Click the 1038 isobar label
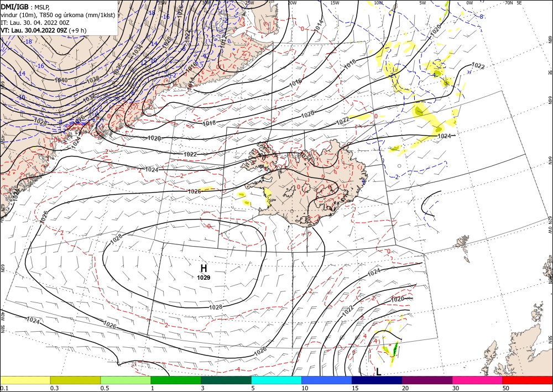This screenshot has height=392, width=553. [x=93, y=80]
